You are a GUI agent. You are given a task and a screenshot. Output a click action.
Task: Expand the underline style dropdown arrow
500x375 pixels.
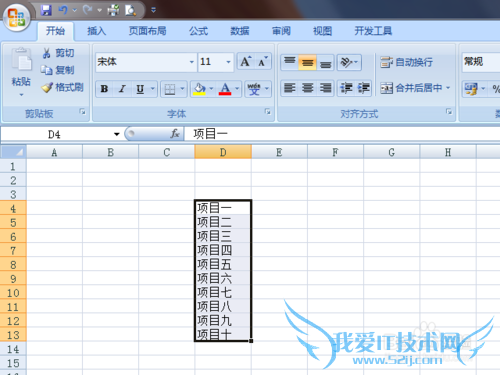153,89
